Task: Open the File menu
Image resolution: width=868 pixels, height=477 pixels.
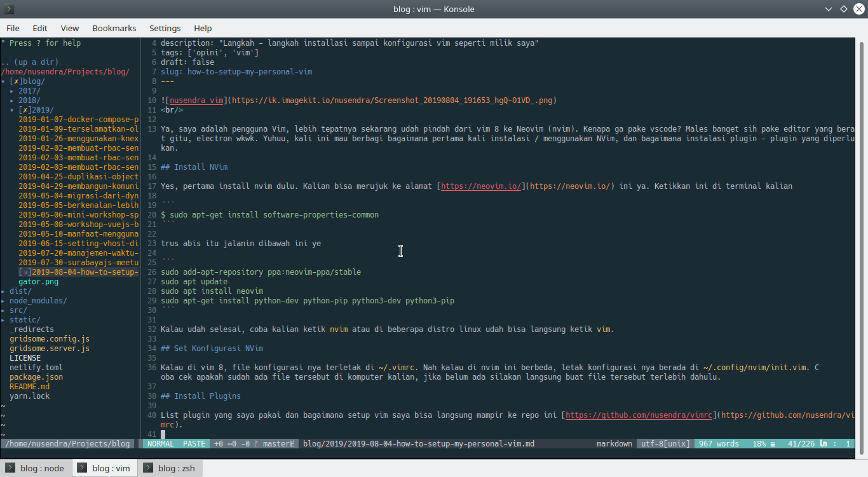Action: point(13,28)
